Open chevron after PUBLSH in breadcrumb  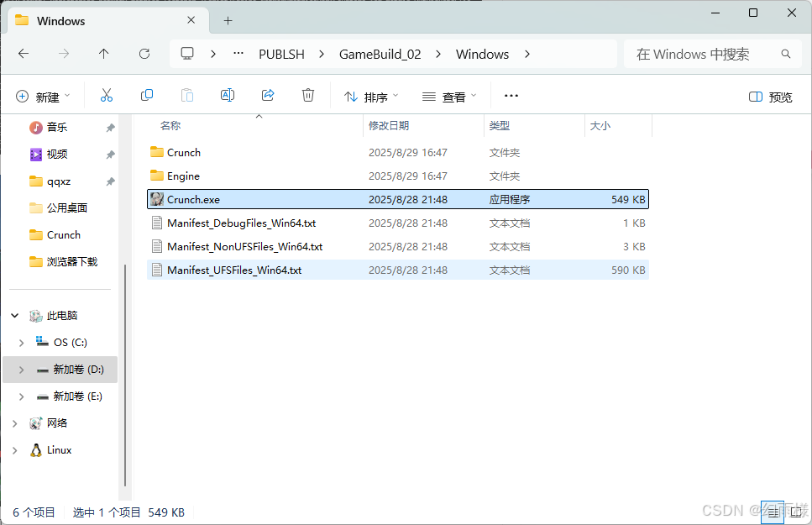322,54
